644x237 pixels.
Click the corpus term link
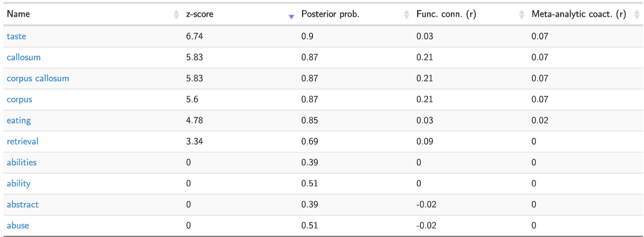point(19,99)
